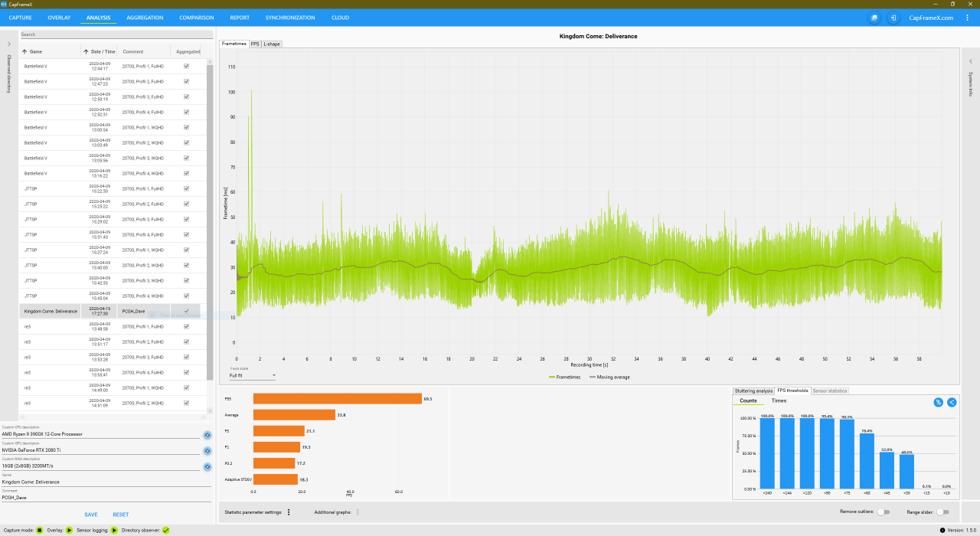Screen dimensions: 980x536
Task: Click the login arrow icon beside CapFrameX.com
Action: tap(893, 17)
